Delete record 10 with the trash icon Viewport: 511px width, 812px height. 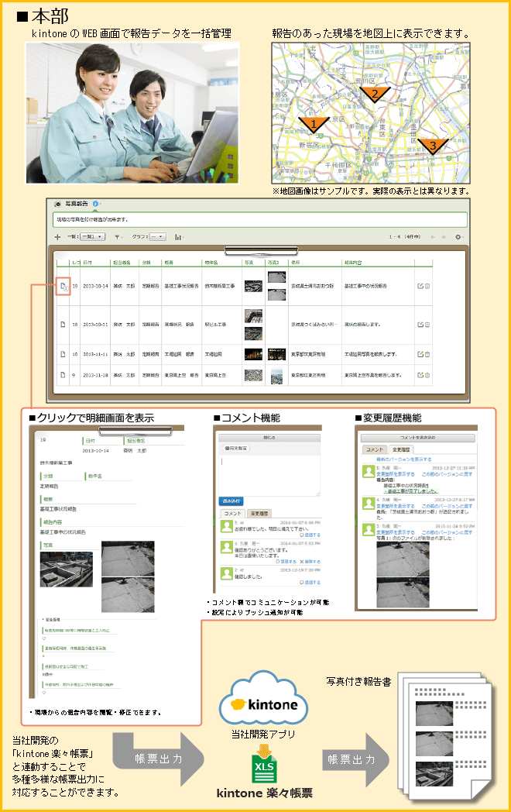tap(427, 354)
